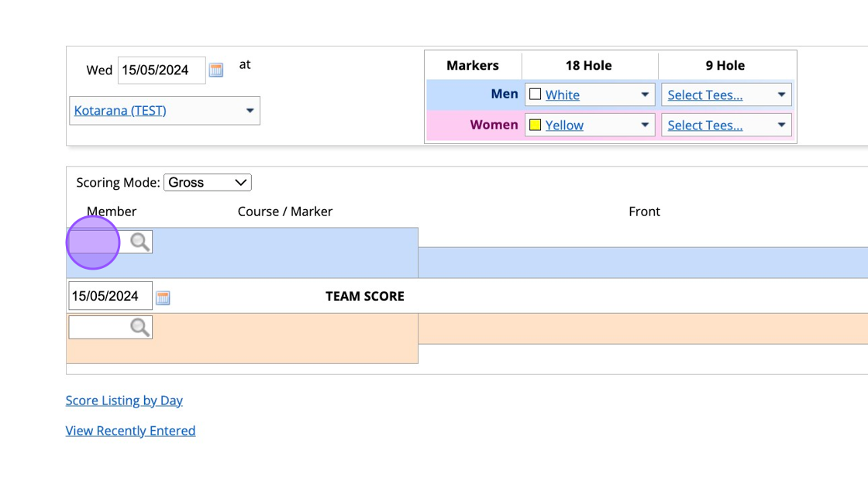Expand Women's 18 Hole tee dropdown arrow
Viewport: 868px width, 485px height.
pyautogui.click(x=645, y=125)
